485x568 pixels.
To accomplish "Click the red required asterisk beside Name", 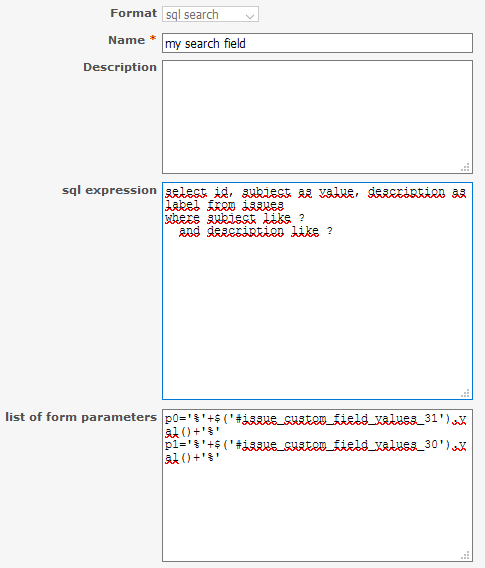I will [x=153, y=38].
